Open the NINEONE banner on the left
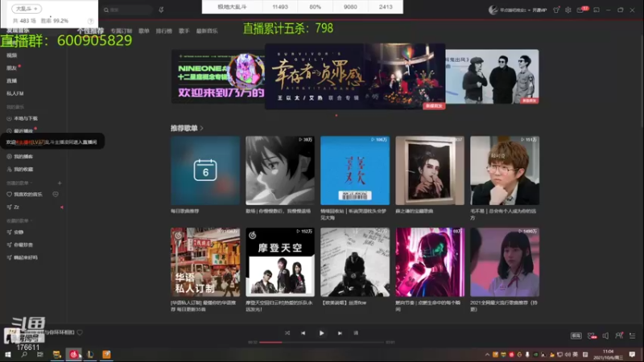 [x=218, y=76]
